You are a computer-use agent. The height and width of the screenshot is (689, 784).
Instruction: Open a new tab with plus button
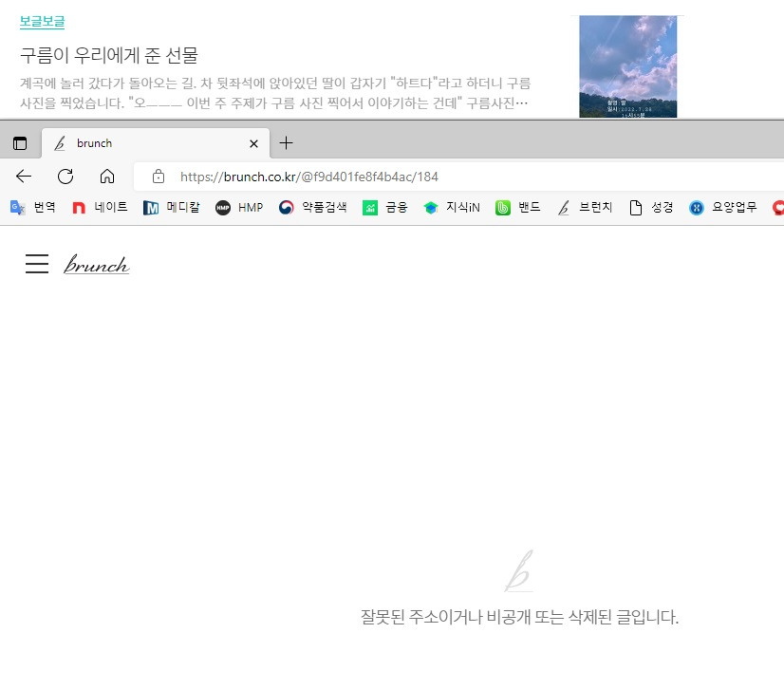click(286, 143)
